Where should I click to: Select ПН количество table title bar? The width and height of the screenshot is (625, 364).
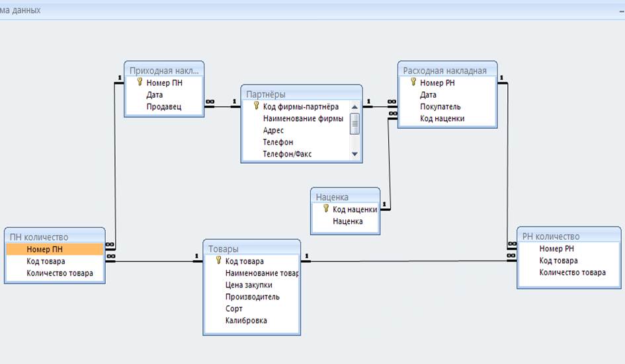click(55, 237)
